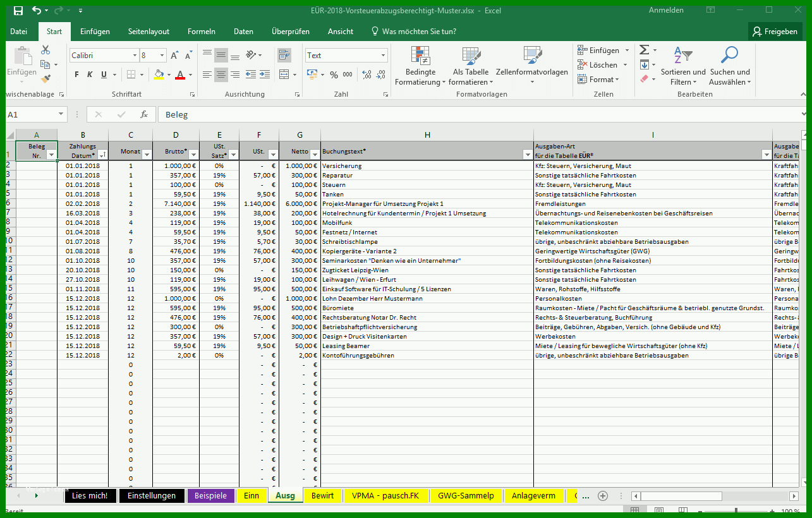Image resolution: width=812 pixels, height=518 pixels.
Task: Click Anmelden to sign in
Action: pyautogui.click(x=666, y=11)
